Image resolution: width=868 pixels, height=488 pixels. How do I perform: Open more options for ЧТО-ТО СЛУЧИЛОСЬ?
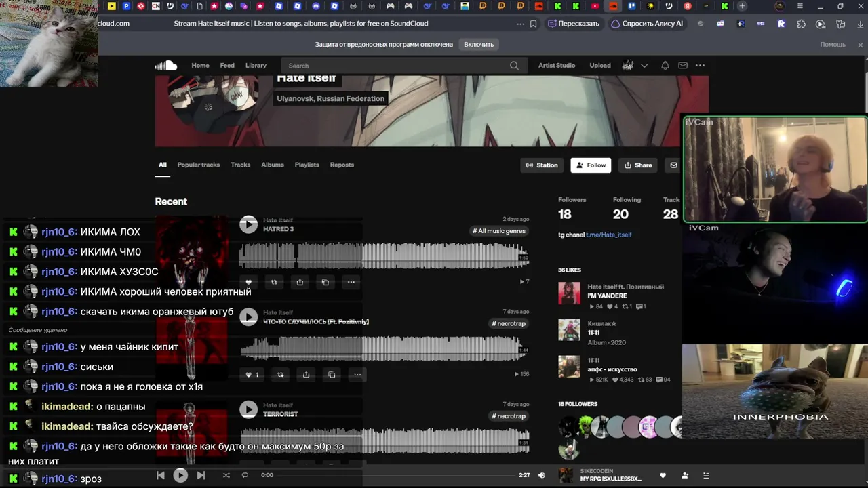[x=357, y=375]
